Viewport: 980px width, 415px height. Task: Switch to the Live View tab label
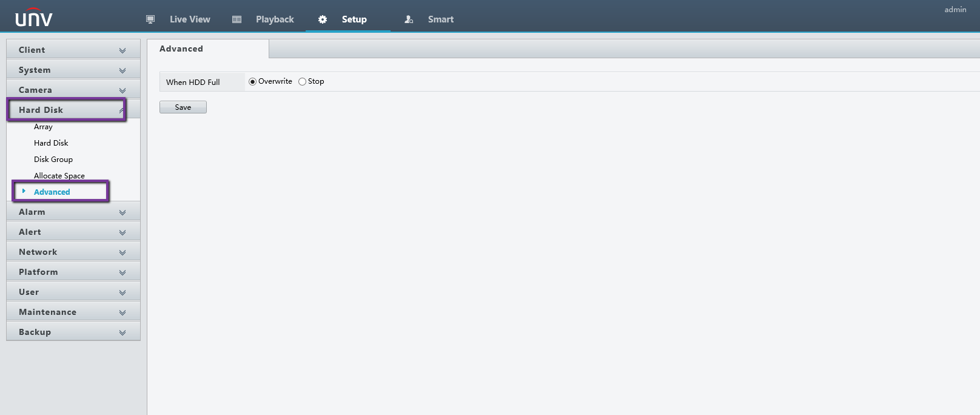[x=190, y=19]
